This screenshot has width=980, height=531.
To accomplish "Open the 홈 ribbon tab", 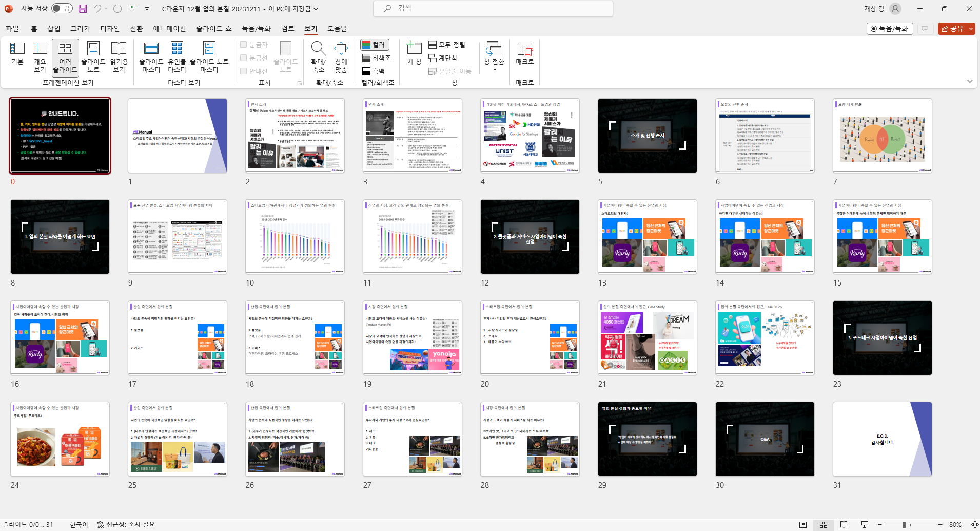I will tap(34, 29).
